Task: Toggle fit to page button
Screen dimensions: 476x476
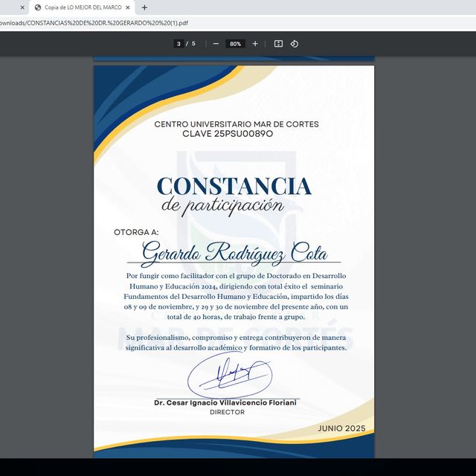Action: 278,44
